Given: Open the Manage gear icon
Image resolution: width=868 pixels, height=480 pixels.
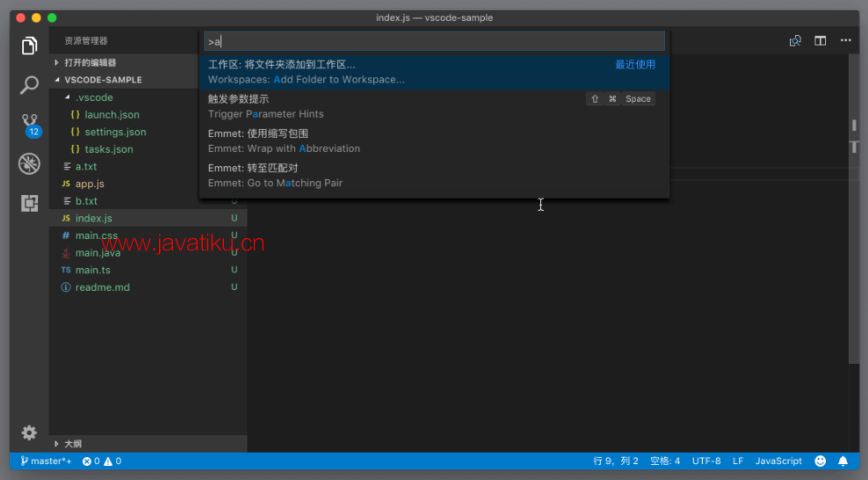Looking at the screenshot, I should click(29, 433).
